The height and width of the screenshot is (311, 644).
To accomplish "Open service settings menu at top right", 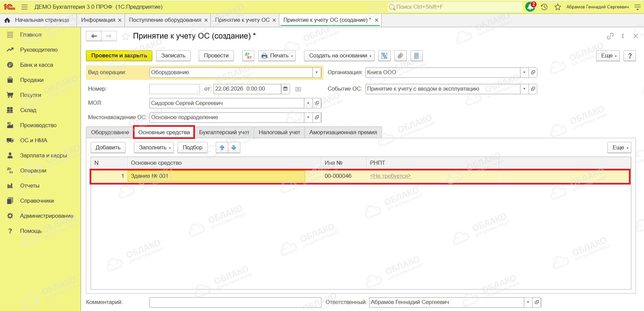I will (638, 7).
